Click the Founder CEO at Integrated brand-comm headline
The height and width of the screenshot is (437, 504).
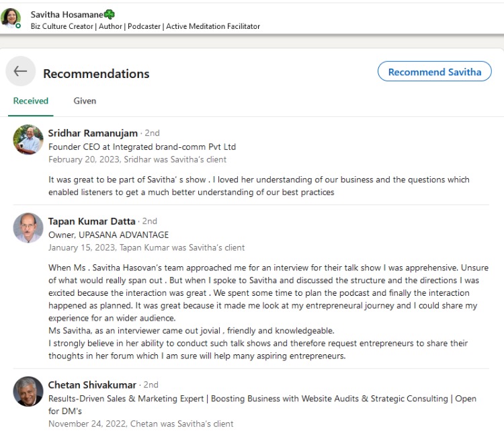click(x=142, y=147)
